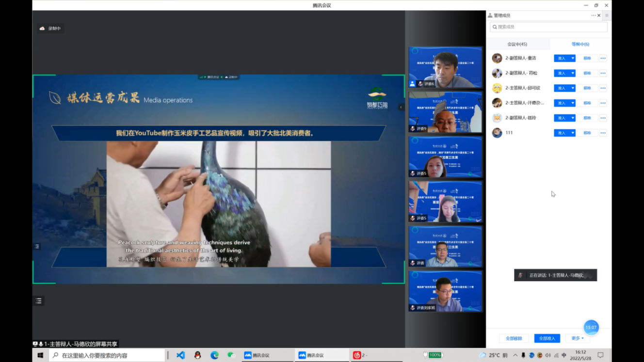
Task: Click the 全部准入 admit-all button
Action: tap(547, 338)
